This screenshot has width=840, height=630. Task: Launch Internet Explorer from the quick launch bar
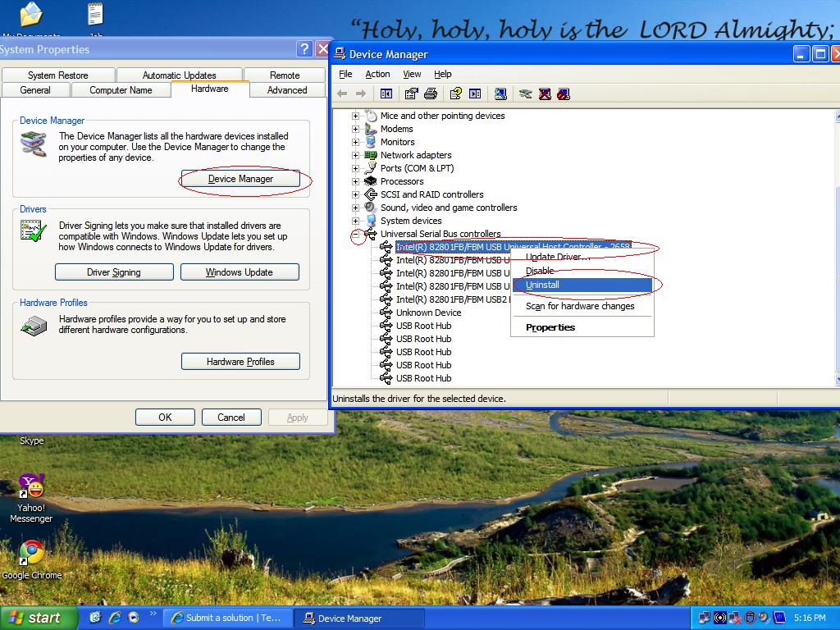[114, 618]
